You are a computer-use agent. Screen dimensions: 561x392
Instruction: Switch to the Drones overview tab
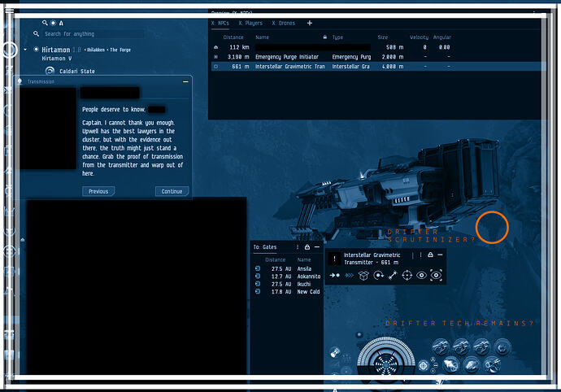click(284, 23)
